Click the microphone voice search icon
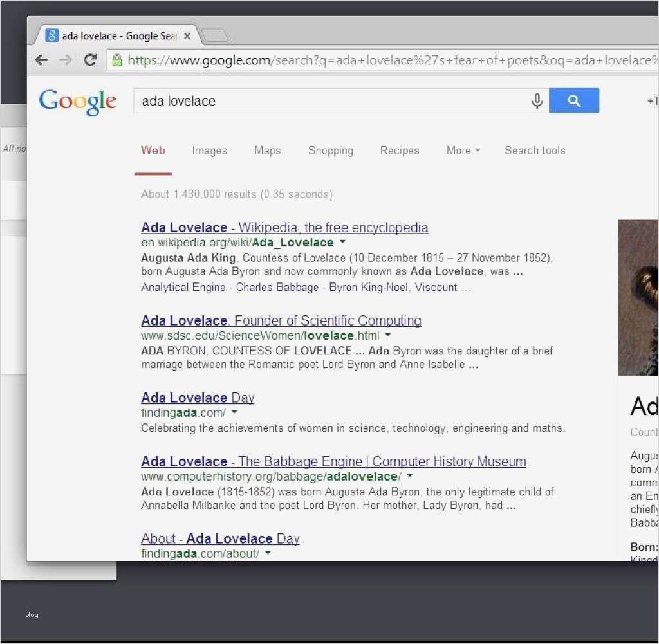659x644 pixels. (x=537, y=101)
